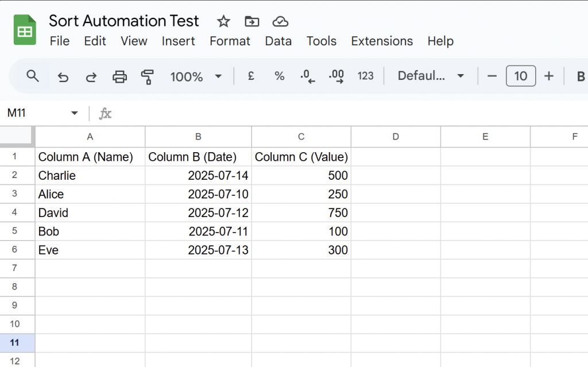Increase font size with plus button

coord(549,76)
